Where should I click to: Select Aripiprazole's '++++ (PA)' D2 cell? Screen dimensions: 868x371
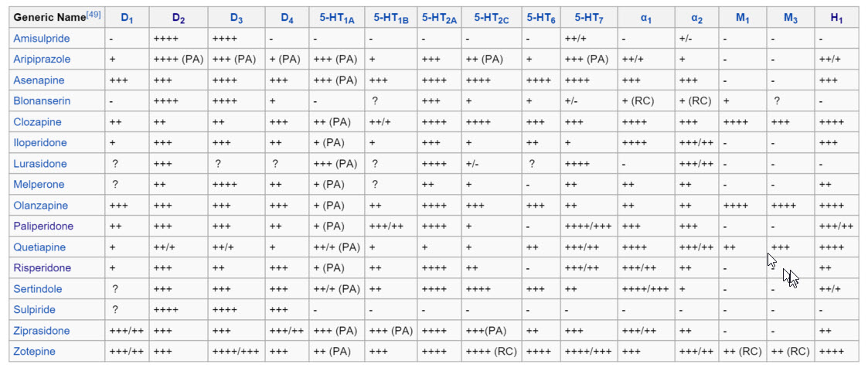[x=179, y=60]
